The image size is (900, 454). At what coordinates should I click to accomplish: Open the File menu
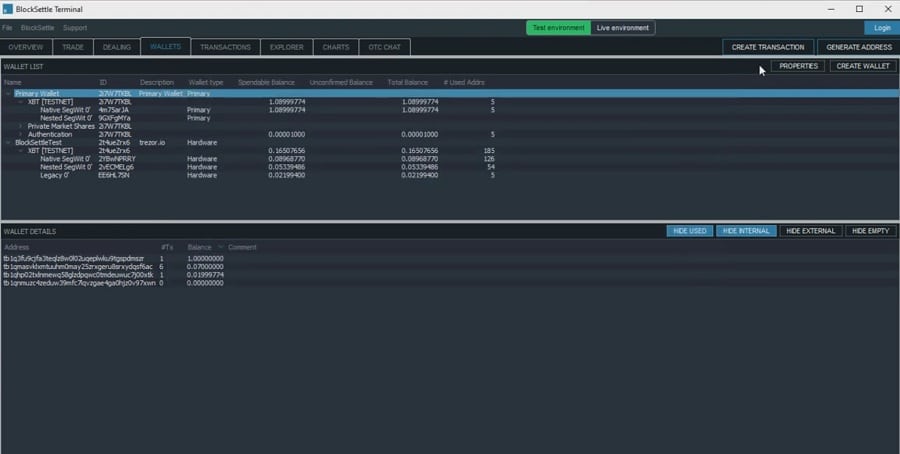7,28
